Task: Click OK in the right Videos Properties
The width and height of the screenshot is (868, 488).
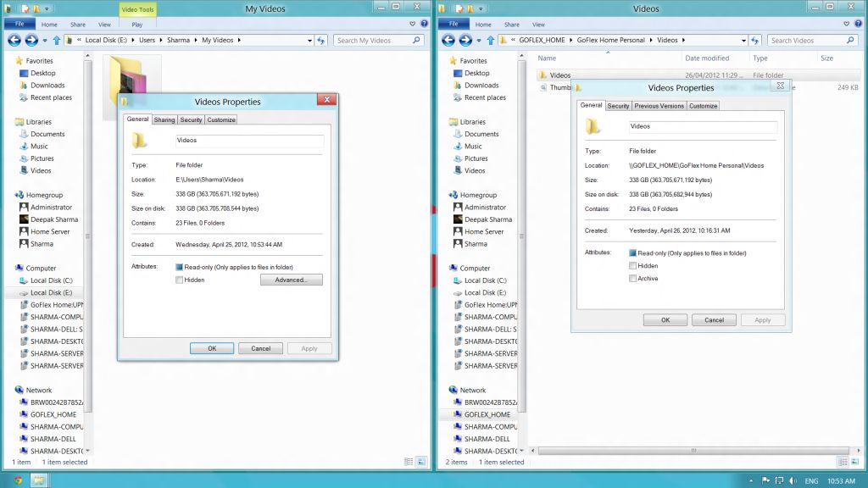Action: tap(665, 320)
